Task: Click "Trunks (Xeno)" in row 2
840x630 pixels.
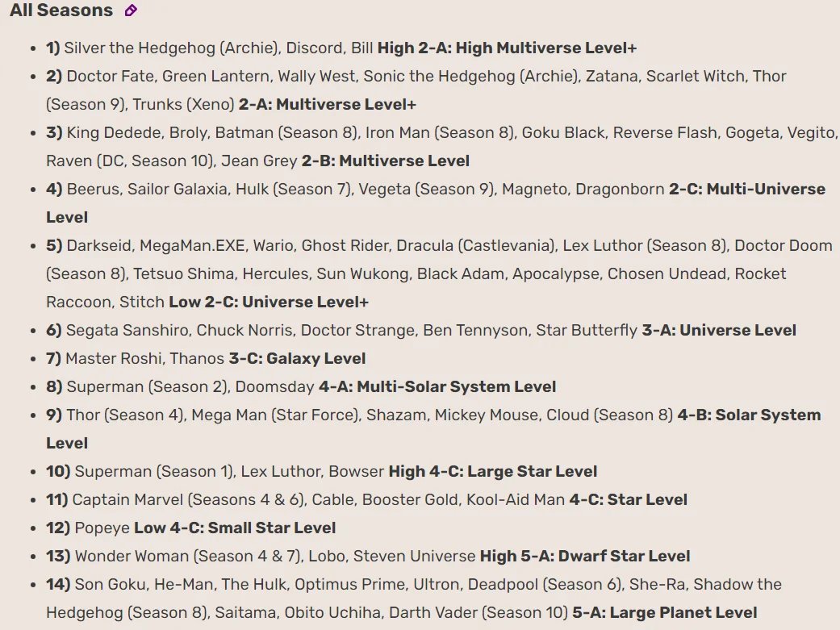Action: pyautogui.click(x=183, y=104)
